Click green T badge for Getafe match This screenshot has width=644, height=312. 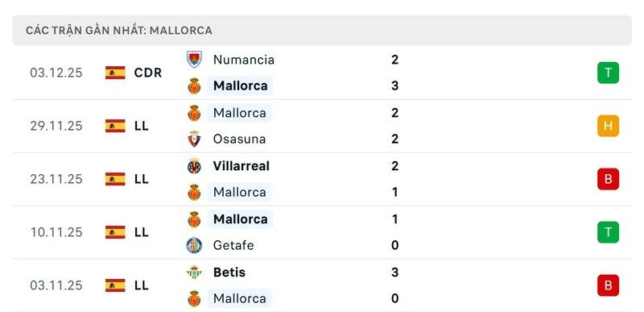(608, 232)
